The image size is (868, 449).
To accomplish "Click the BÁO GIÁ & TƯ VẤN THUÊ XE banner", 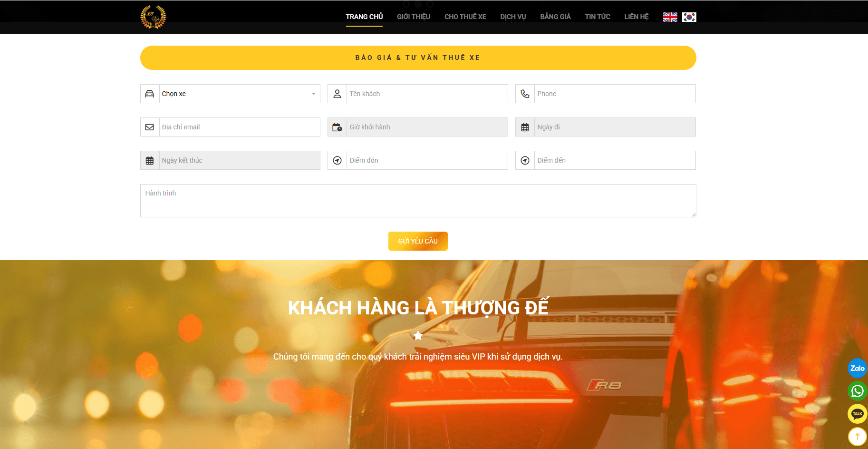I will [418, 58].
